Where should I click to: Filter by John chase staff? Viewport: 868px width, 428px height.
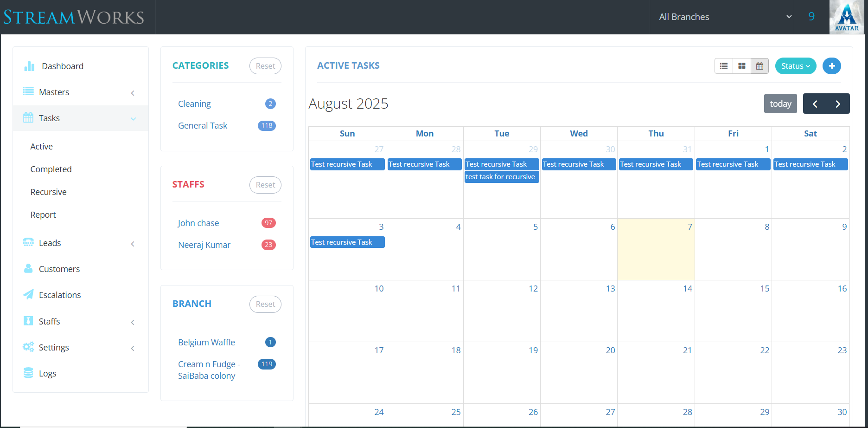tap(198, 223)
